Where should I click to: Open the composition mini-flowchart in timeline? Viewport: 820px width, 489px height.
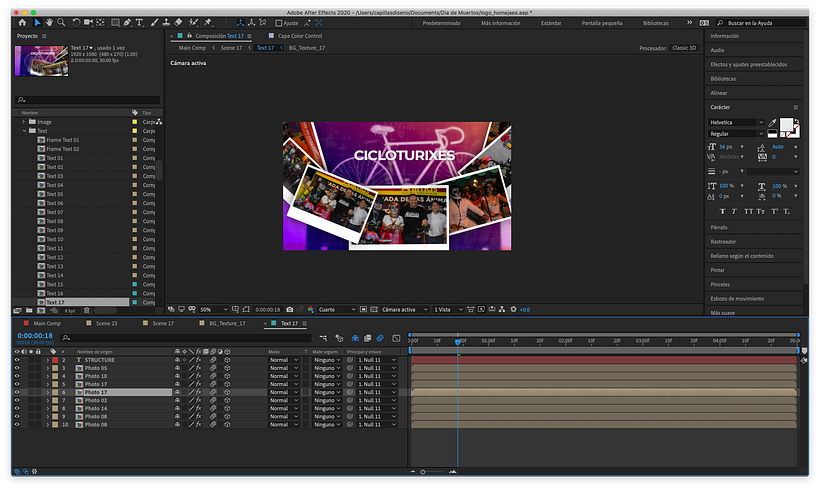(323, 338)
